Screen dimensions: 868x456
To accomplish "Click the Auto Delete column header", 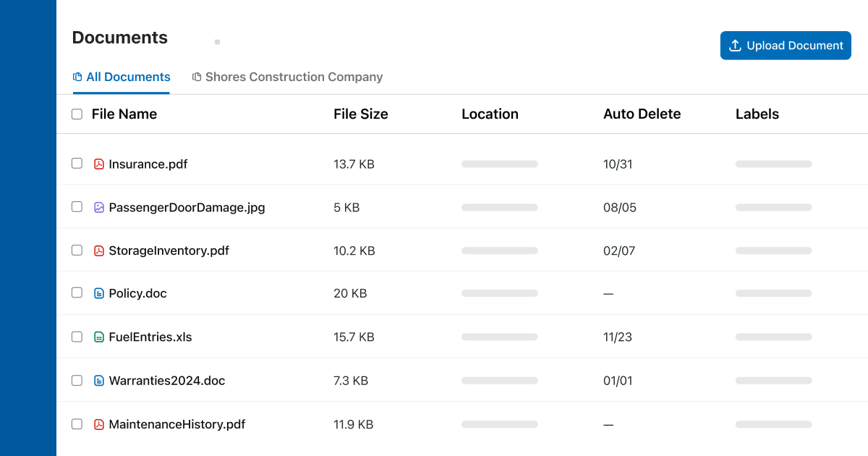I will (x=642, y=114).
